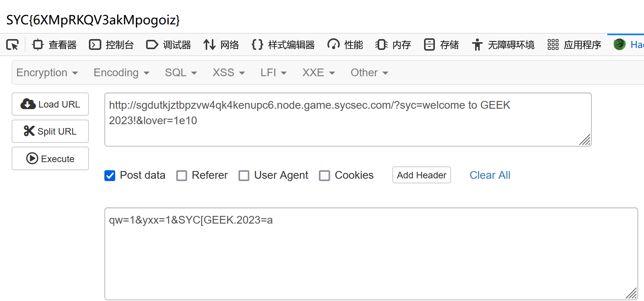Grab the URL textarea resize handle

(x=585, y=140)
